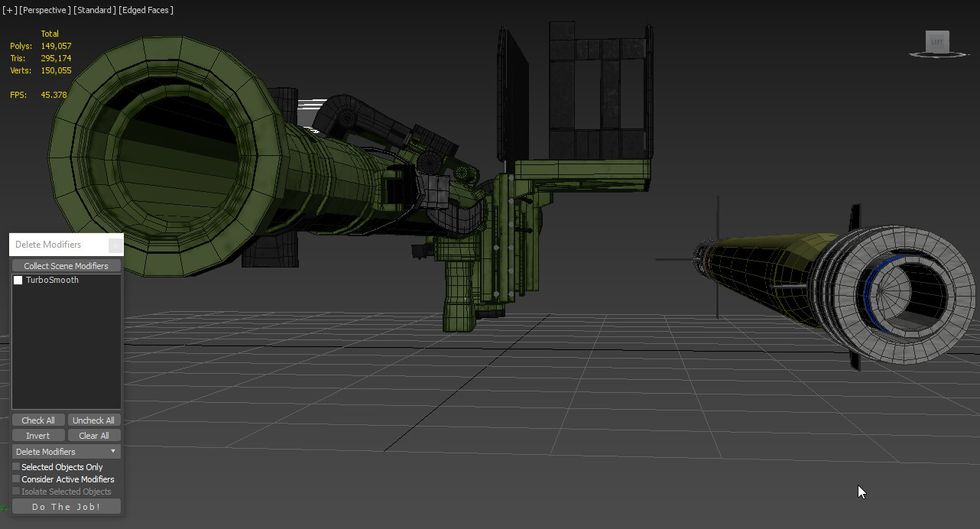The image size is (980, 529).
Task: Enable Consider Active Modifiers option
Action: (15, 479)
